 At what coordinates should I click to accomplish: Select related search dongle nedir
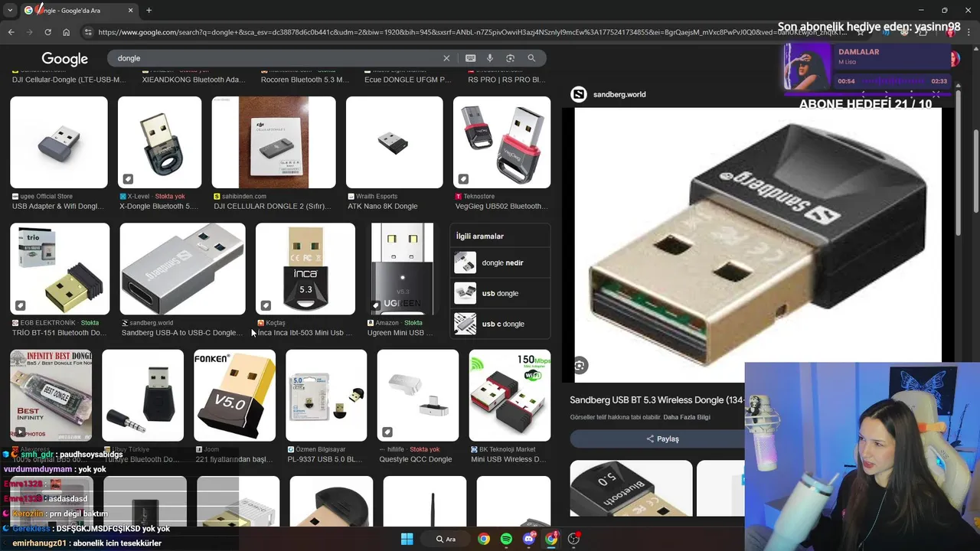click(501, 262)
